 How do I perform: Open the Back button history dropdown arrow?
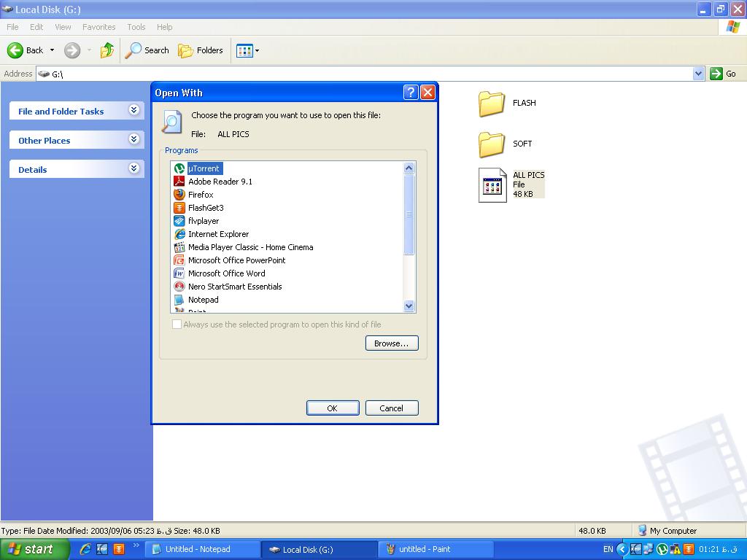(x=52, y=50)
